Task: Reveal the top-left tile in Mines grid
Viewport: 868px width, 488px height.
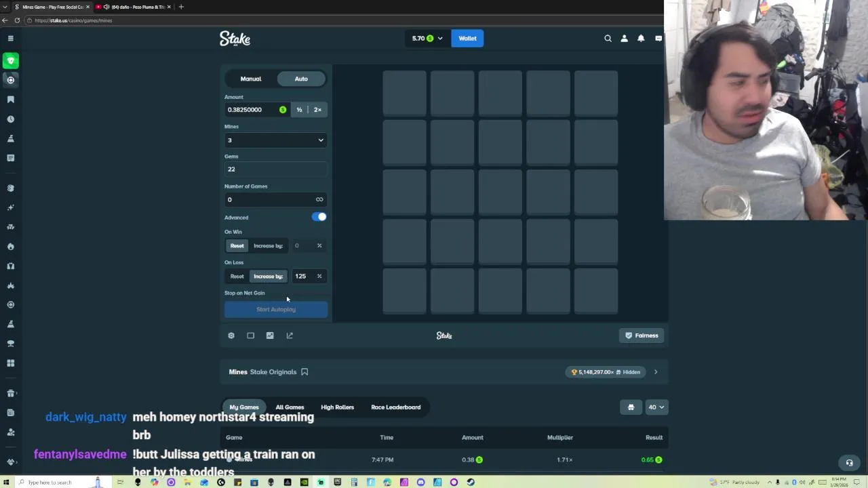Action: (x=404, y=94)
